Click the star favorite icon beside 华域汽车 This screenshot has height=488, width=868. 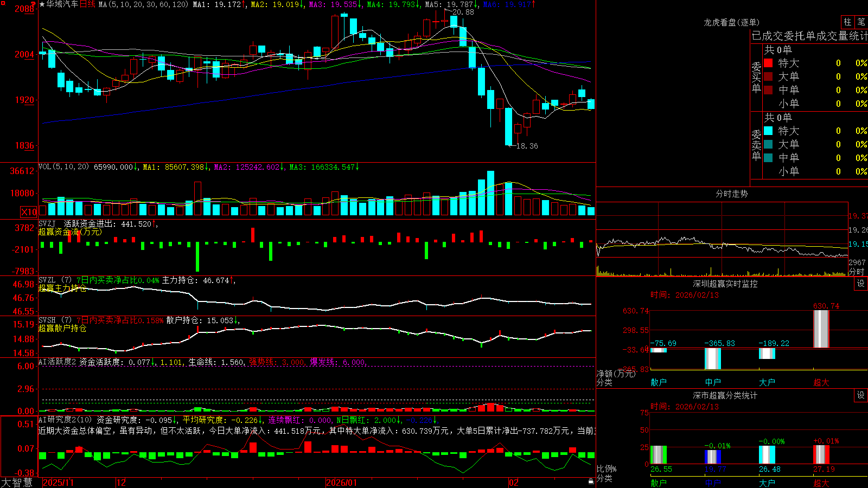[x=42, y=4]
